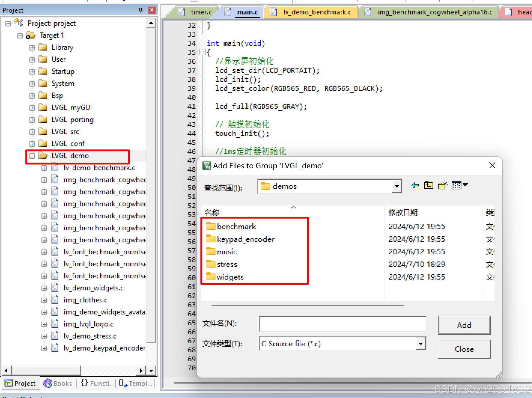Collapse the LVGL_demo group

coord(32,156)
